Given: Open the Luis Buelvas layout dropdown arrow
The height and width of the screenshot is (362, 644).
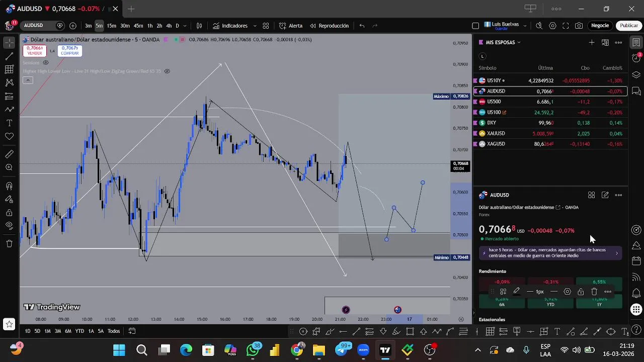Looking at the screenshot, I should click(525, 26).
